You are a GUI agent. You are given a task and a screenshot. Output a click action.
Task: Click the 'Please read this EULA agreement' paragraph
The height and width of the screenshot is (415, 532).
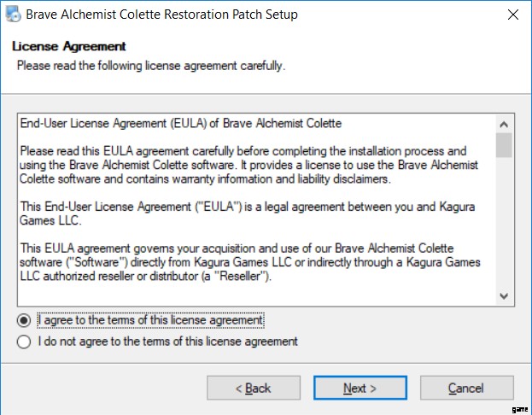[248, 165]
